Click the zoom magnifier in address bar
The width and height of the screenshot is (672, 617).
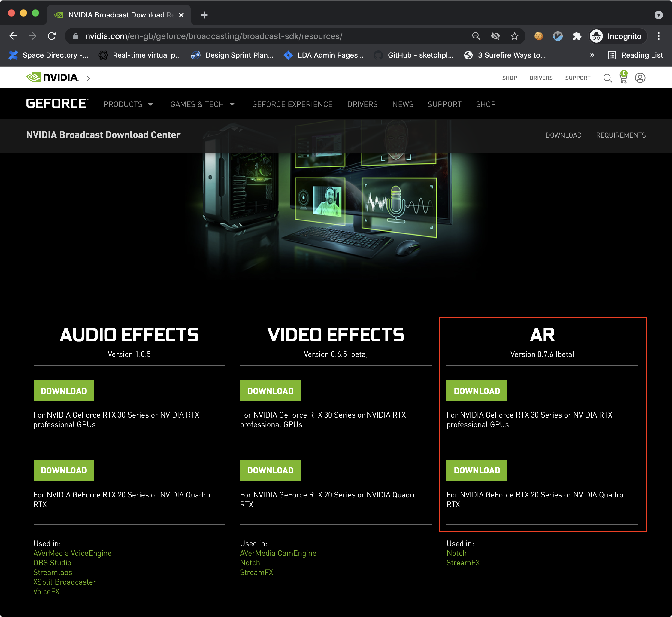(476, 36)
